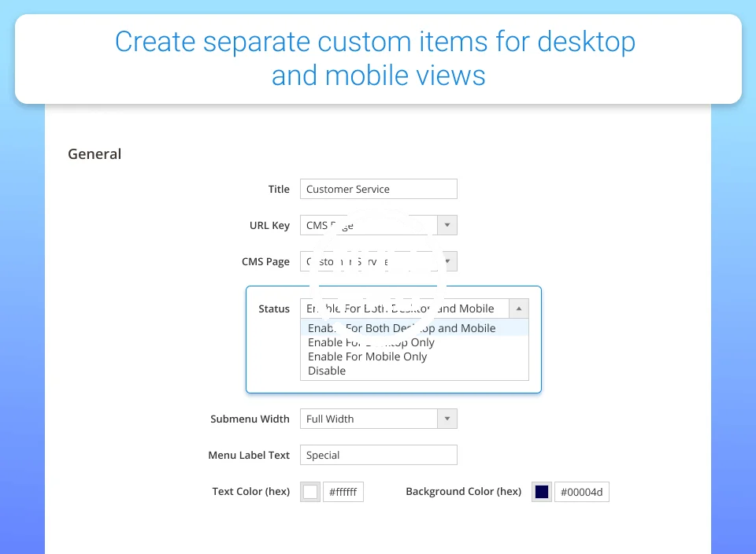756x554 pixels.
Task: Click the Menu Label Text field
Action: pos(378,455)
